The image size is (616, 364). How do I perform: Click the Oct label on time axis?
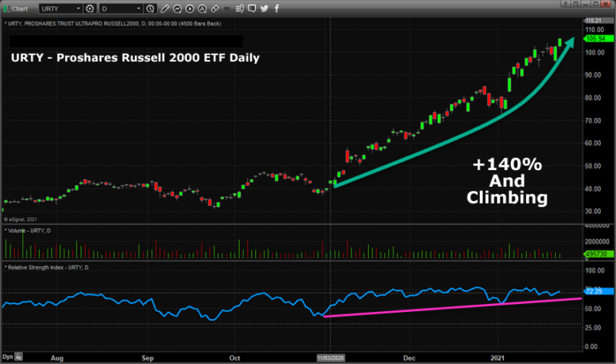coord(234,358)
